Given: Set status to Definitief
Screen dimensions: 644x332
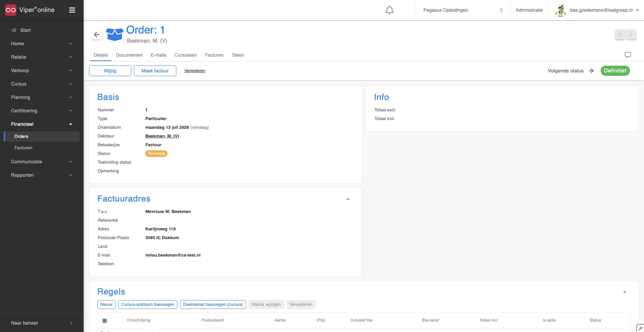Looking at the screenshot, I should pyautogui.click(x=615, y=71).
